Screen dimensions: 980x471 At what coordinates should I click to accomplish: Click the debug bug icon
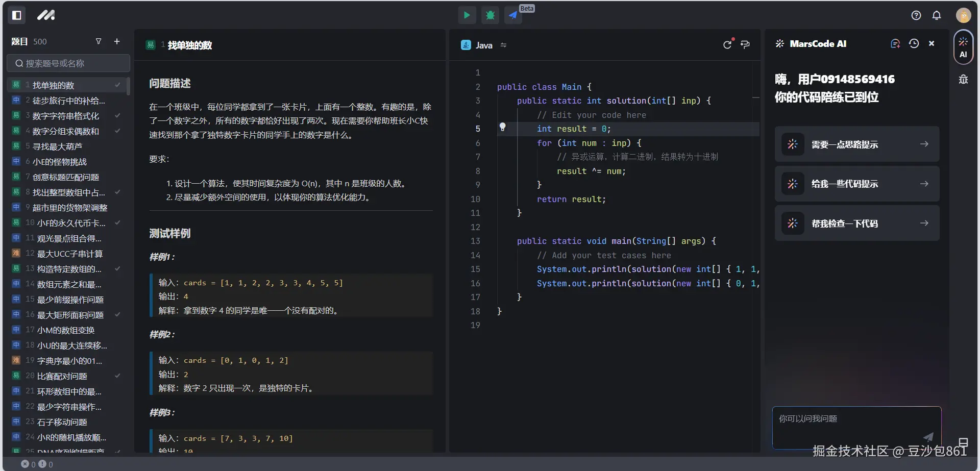[x=490, y=15]
